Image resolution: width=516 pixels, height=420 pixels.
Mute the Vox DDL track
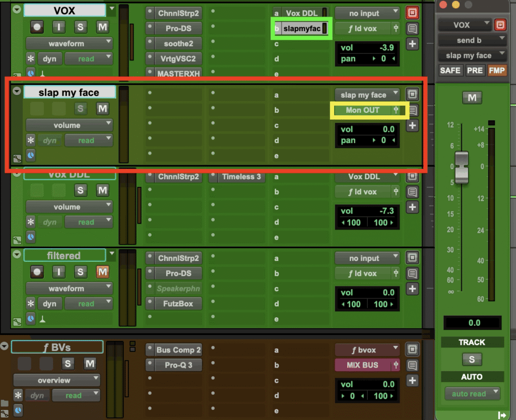(x=102, y=190)
